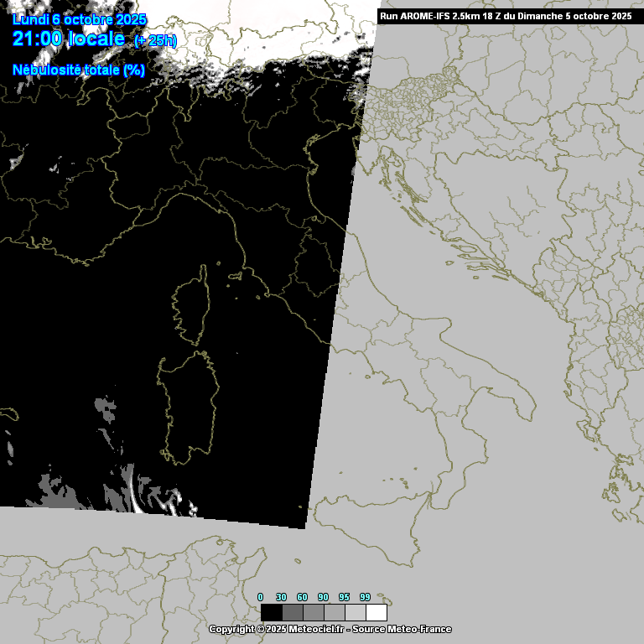This screenshot has width=644, height=644.
Task: Click the small island of Elba near Tuscany
Action: [x=236, y=274]
